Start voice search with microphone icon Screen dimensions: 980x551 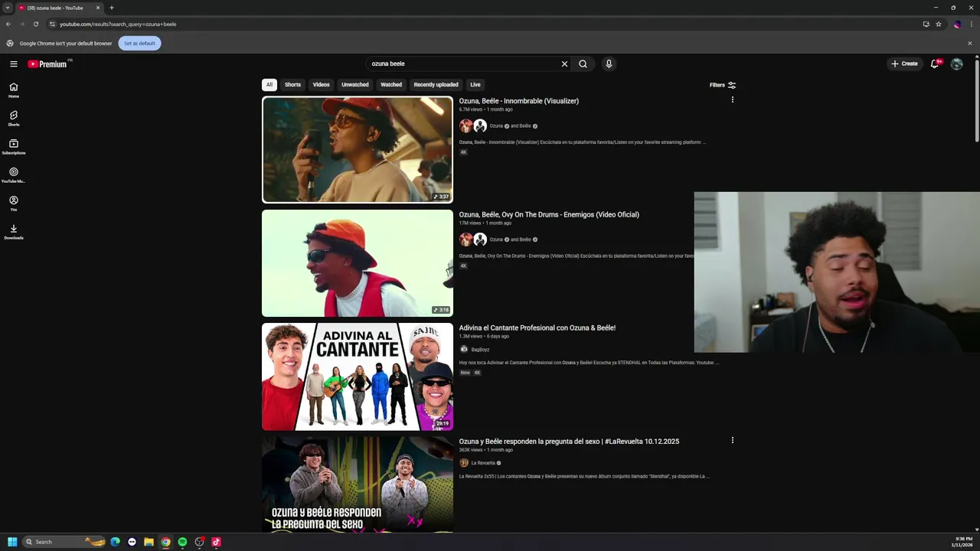click(x=609, y=64)
